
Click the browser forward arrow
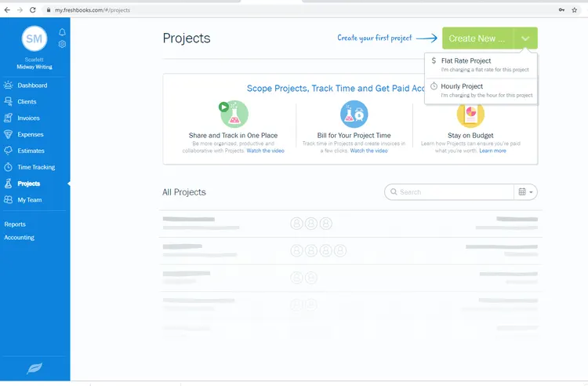coord(20,10)
